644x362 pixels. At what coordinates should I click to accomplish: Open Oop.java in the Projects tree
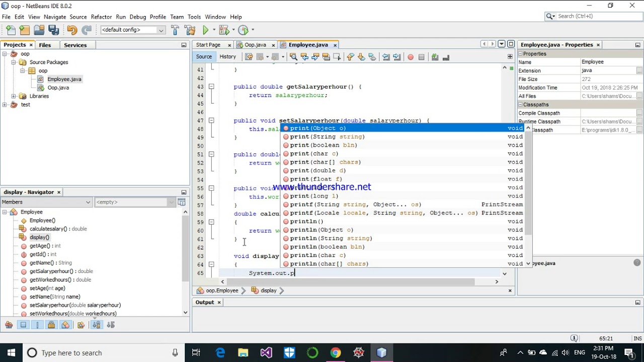click(58, 87)
